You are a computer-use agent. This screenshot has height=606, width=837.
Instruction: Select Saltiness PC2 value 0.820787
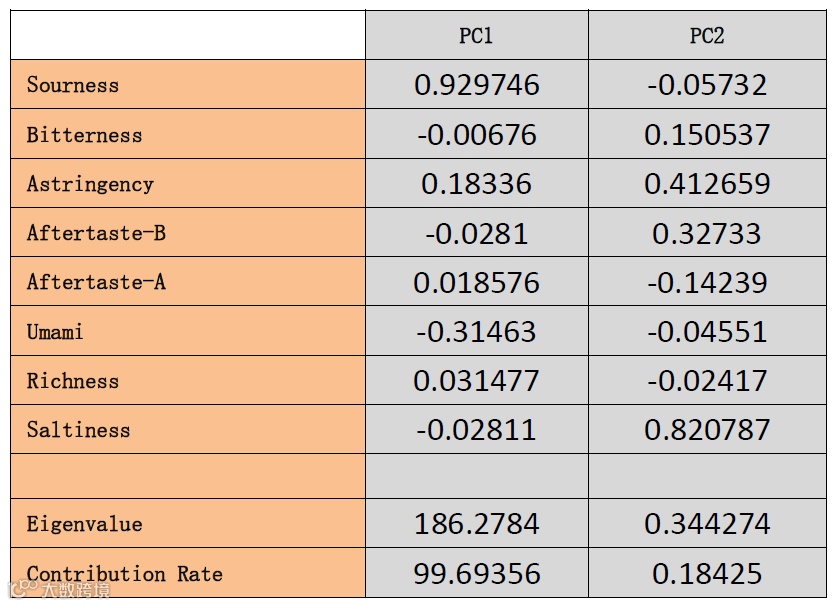tap(707, 430)
